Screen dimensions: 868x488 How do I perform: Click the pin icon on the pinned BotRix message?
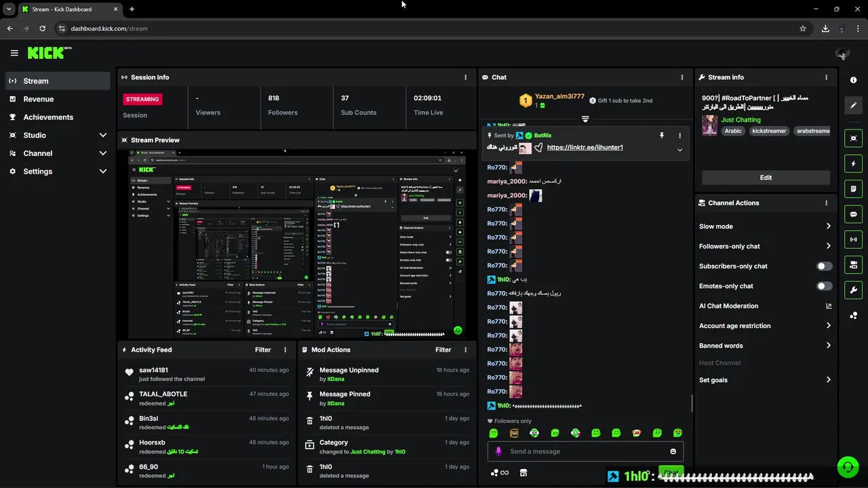[x=662, y=136]
